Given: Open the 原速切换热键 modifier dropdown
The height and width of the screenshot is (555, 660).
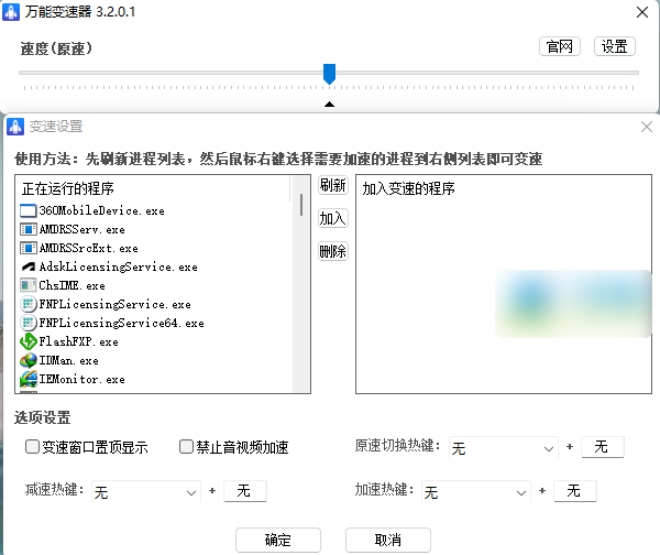Looking at the screenshot, I should 503,448.
